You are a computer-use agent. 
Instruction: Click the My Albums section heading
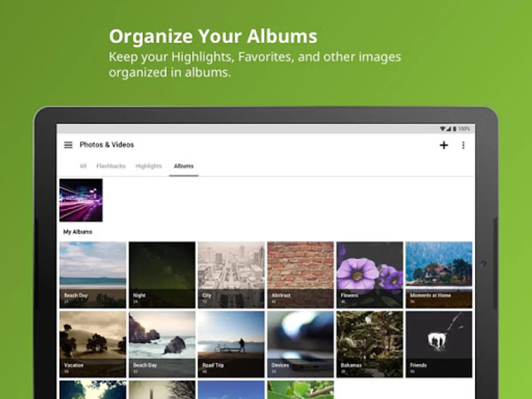[x=78, y=232]
